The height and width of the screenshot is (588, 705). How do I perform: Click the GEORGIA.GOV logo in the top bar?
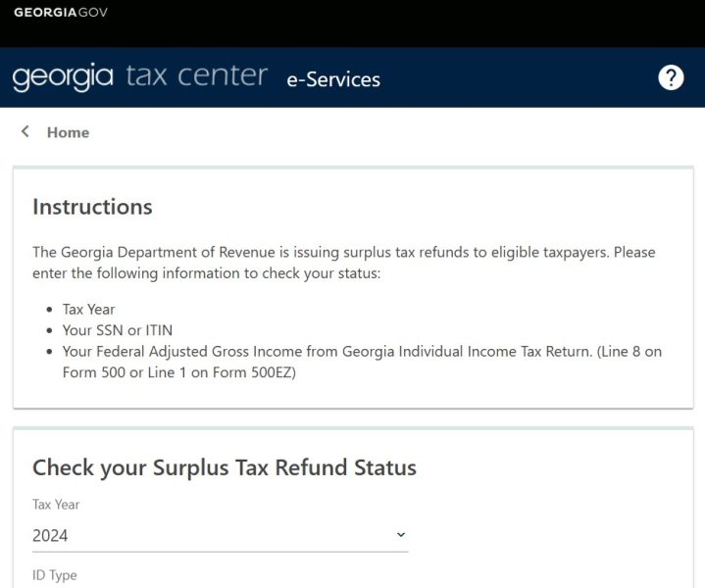[x=61, y=12]
